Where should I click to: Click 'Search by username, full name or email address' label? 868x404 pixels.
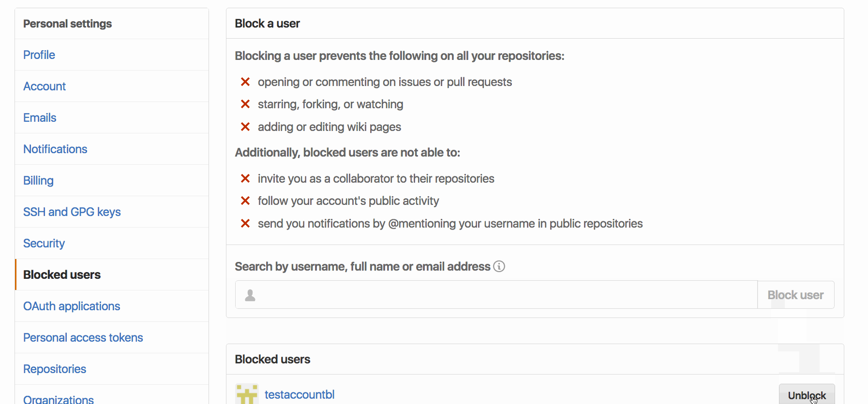click(x=363, y=267)
